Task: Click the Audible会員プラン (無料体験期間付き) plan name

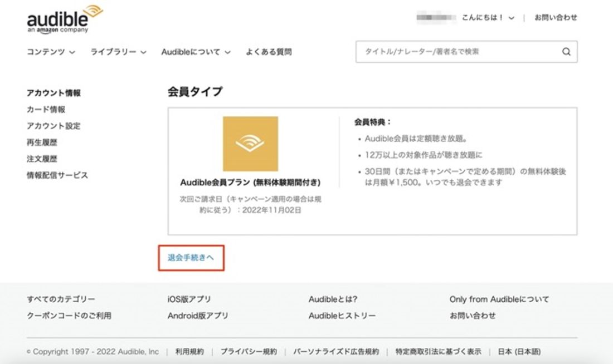Action: 250,183
